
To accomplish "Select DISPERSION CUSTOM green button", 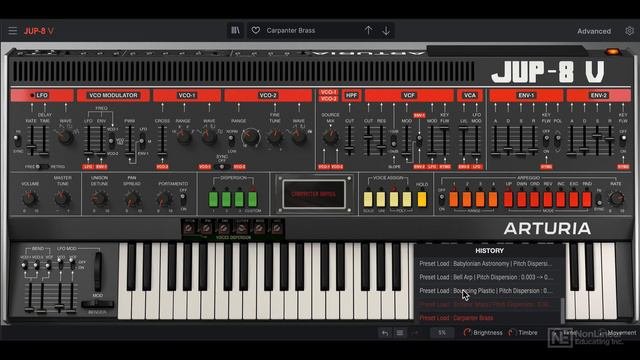I will coord(253,199).
